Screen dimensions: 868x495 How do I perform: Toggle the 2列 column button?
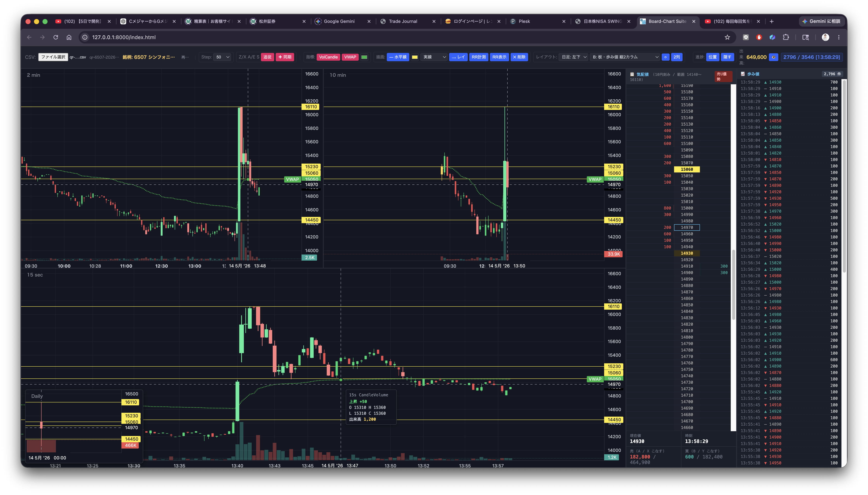pos(677,57)
